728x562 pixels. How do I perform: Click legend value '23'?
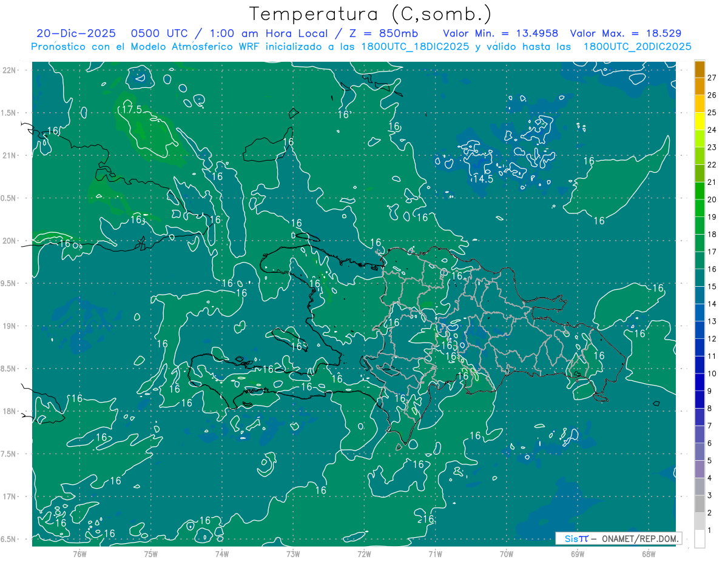(712, 147)
